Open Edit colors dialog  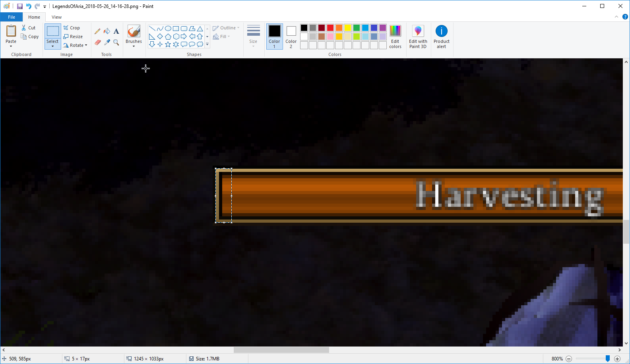(x=395, y=37)
